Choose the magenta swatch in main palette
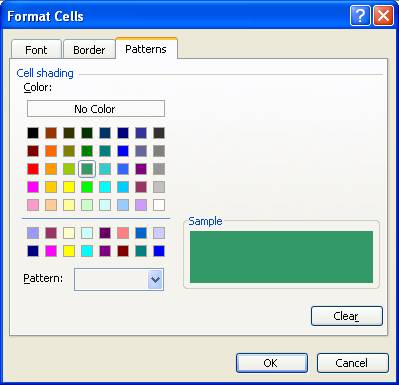The width and height of the screenshot is (399, 385). 33,187
